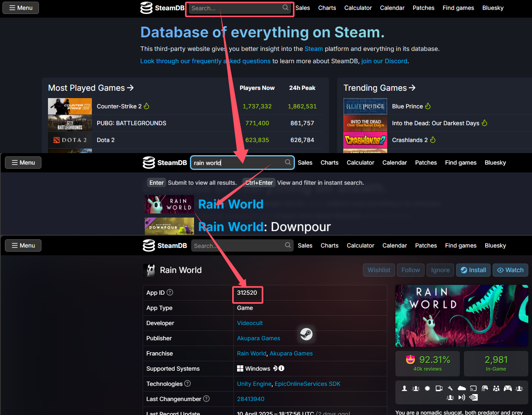Open the Unity Engine technology link

click(x=254, y=384)
